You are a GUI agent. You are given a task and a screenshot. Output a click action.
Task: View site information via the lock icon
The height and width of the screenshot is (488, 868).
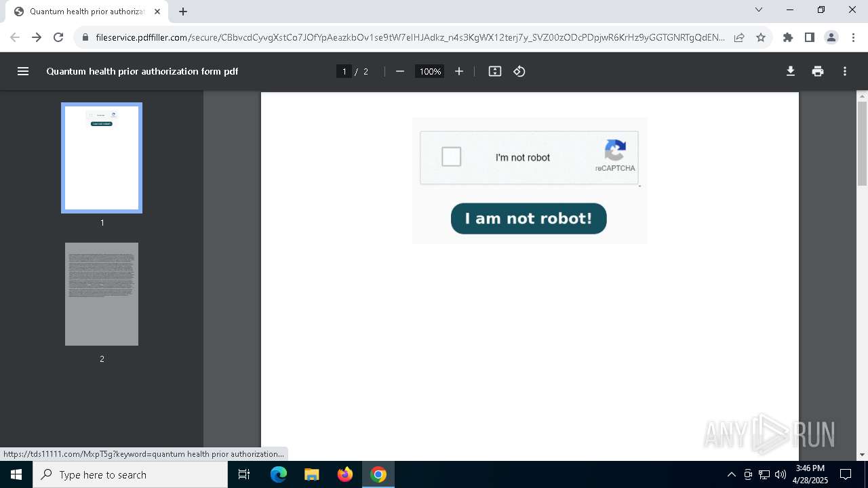[85, 37]
